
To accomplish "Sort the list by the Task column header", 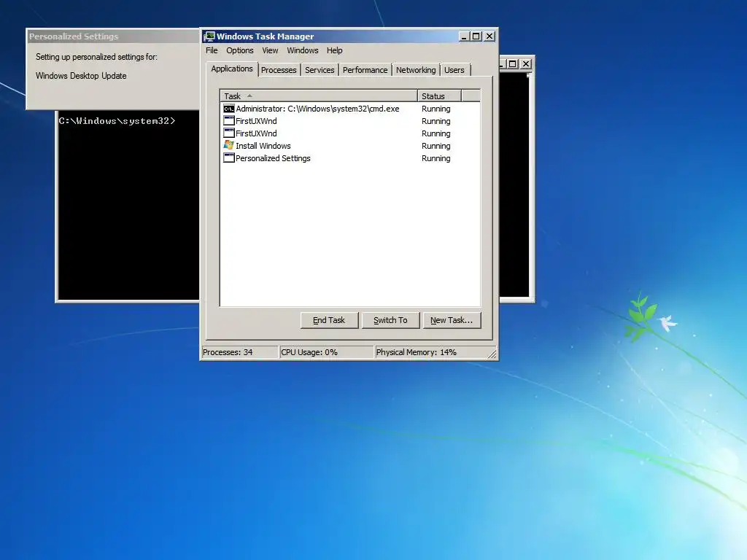I will coord(319,96).
